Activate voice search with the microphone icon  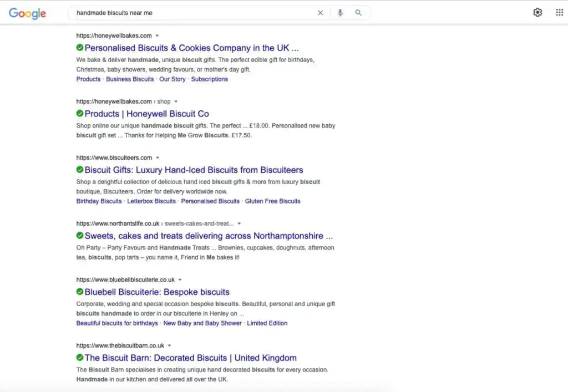[x=340, y=12]
